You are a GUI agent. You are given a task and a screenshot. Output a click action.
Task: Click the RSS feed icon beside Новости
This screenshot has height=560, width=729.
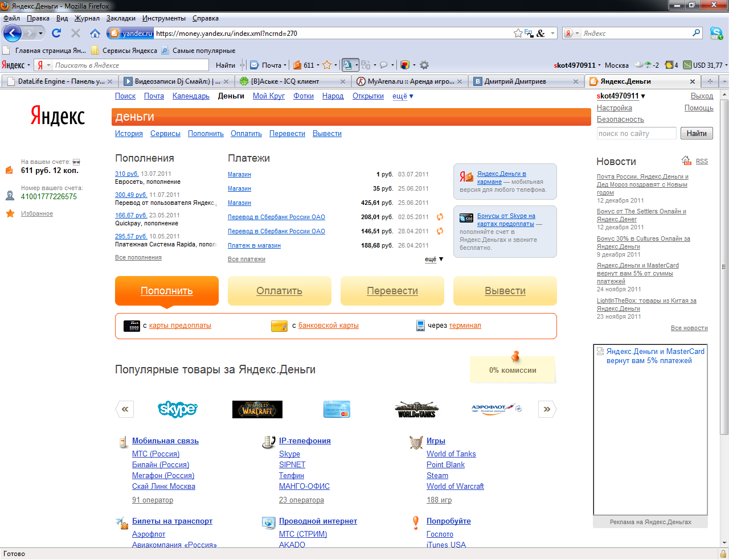pyautogui.click(x=686, y=161)
